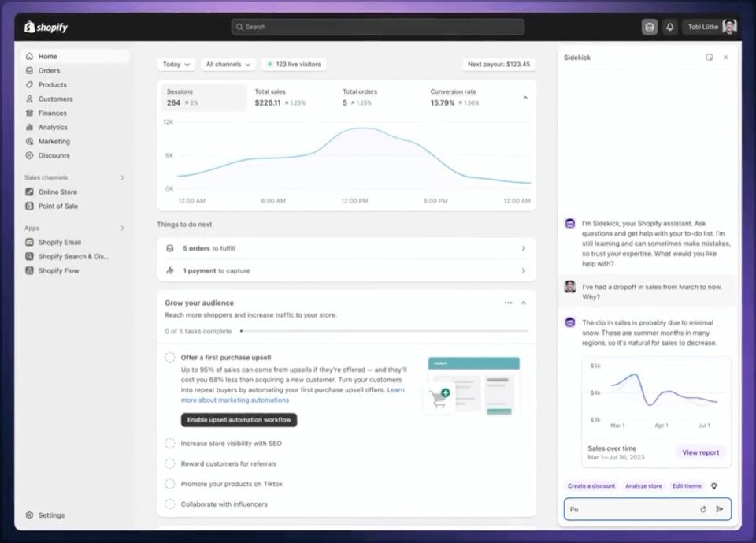Click the Enable upsell automation workflow button
The height and width of the screenshot is (543, 756).
[239, 419]
